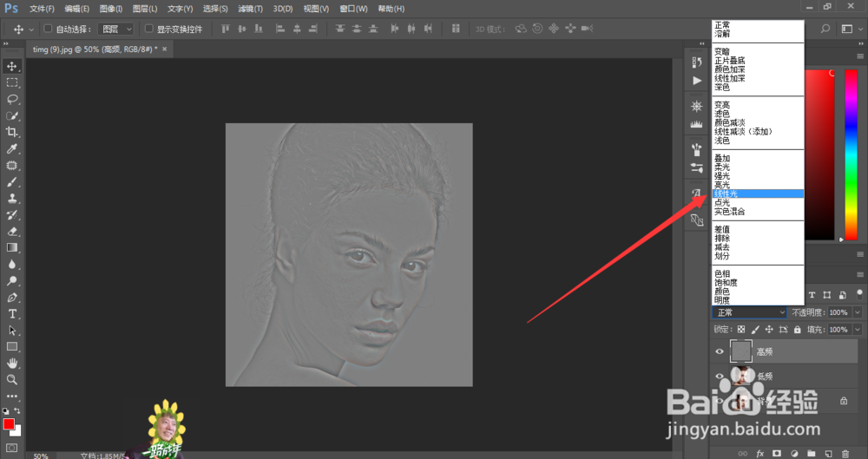
Task: Select the Move tool
Action: click(11, 67)
